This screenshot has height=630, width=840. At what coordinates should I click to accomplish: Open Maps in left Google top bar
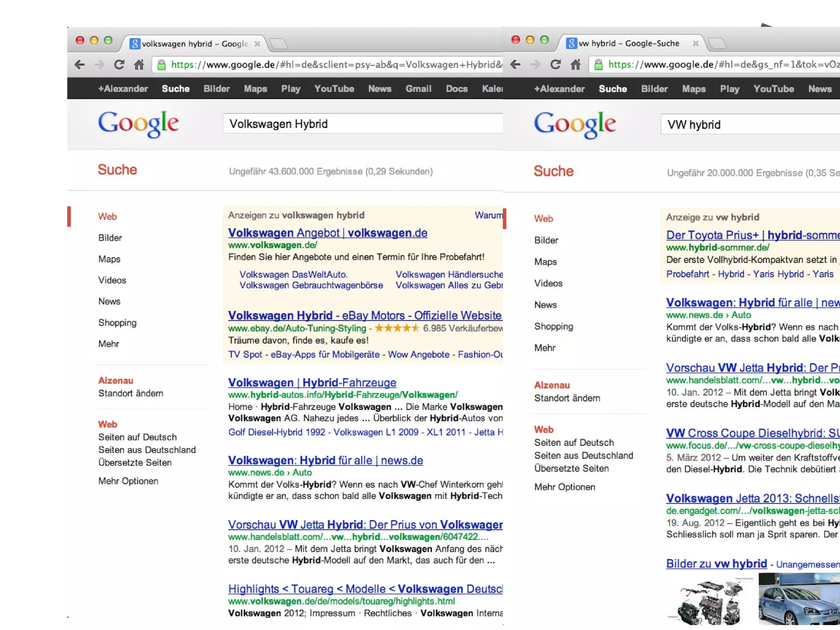pos(255,89)
